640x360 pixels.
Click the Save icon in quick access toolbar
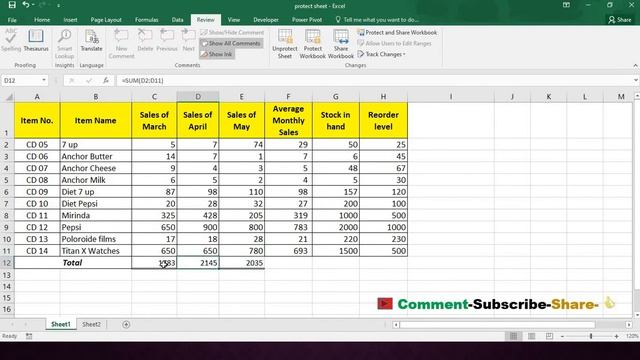[x=12, y=5]
